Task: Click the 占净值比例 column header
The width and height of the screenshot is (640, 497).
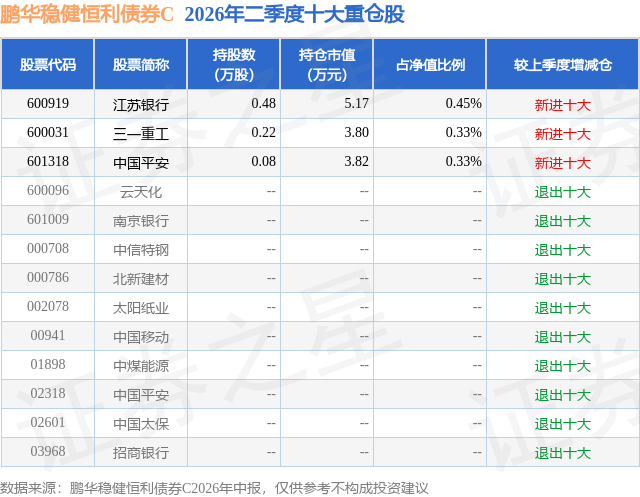Action: coord(430,64)
